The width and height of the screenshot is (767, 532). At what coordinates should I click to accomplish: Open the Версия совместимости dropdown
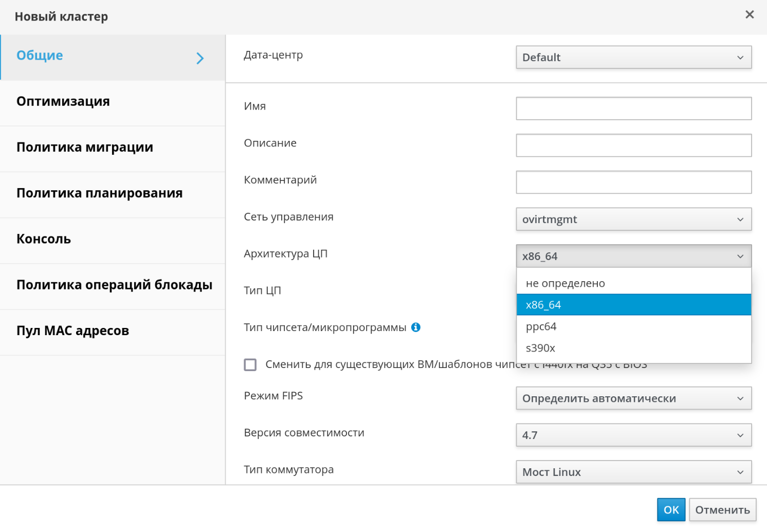pos(633,435)
